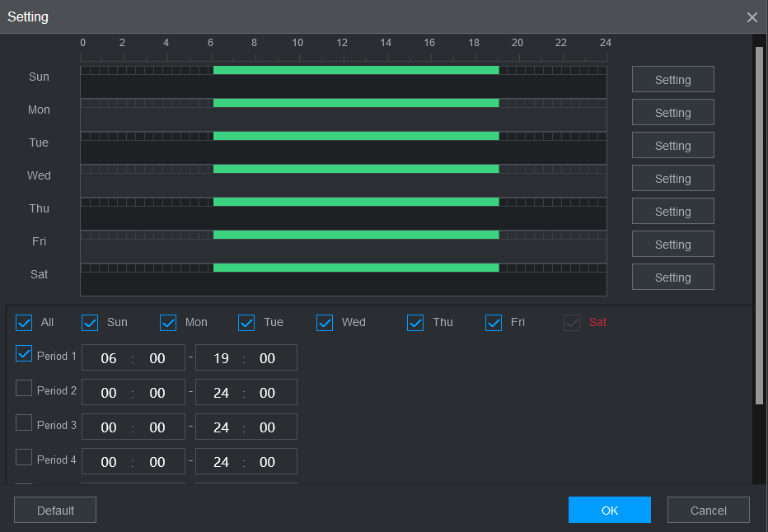Click the Setting button for Saturday
The height and width of the screenshot is (532, 768).
click(x=672, y=278)
